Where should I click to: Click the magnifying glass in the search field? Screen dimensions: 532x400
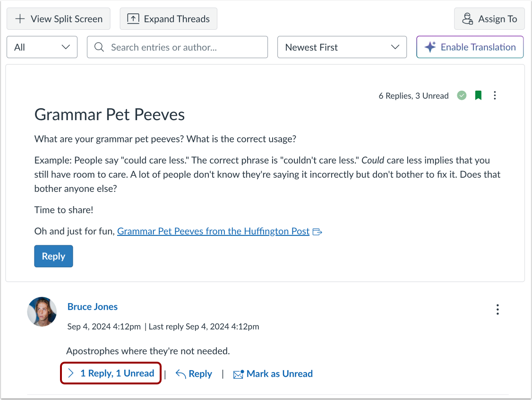(99, 47)
